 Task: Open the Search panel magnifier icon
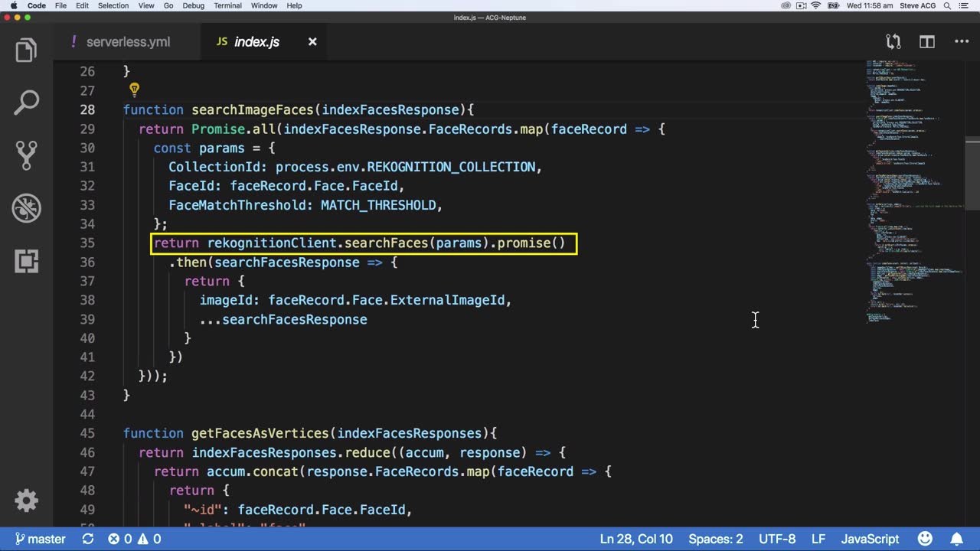coord(26,103)
